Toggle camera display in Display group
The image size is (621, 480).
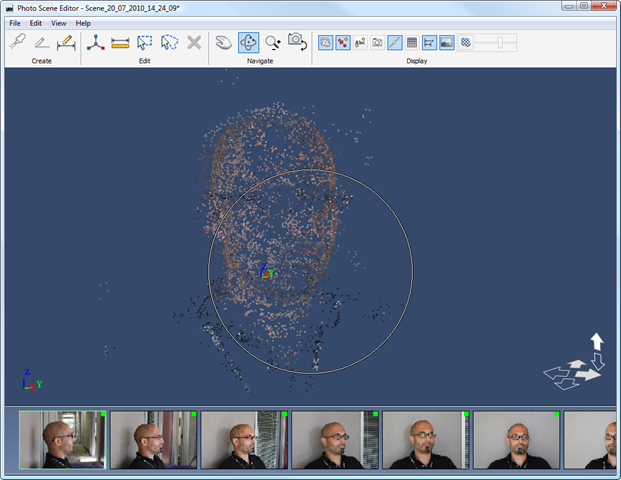[x=377, y=43]
